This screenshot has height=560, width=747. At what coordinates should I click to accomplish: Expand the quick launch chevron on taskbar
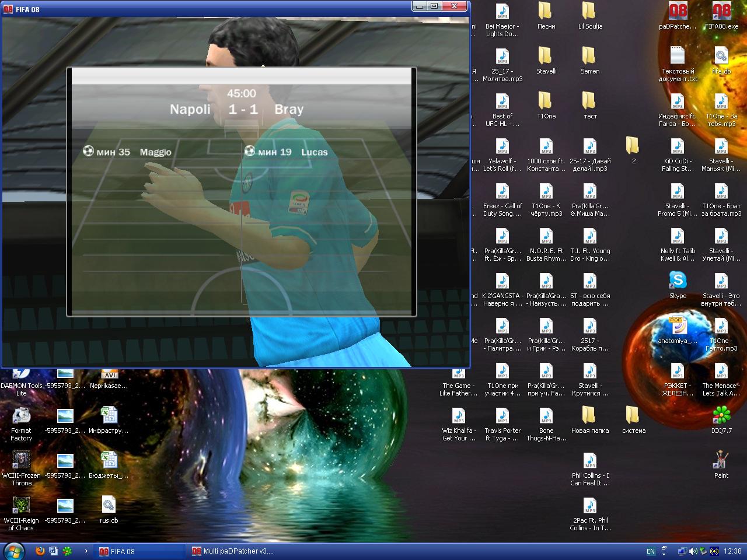point(86,551)
